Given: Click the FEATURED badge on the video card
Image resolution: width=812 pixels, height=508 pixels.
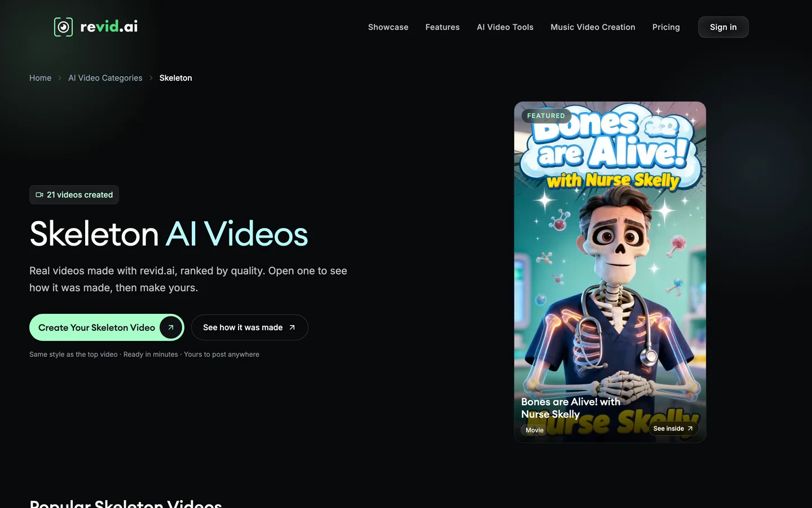Looking at the screenshot, I should 546,116.
